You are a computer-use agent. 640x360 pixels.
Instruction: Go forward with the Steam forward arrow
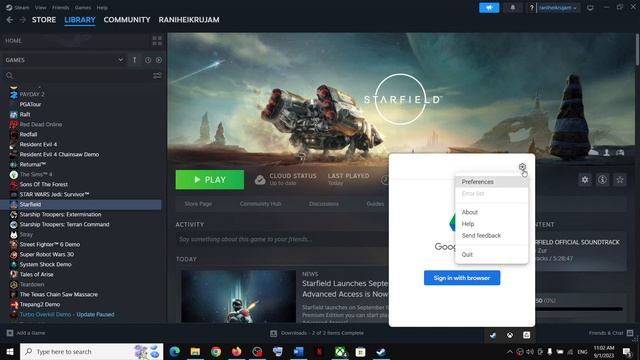(22, 20)
